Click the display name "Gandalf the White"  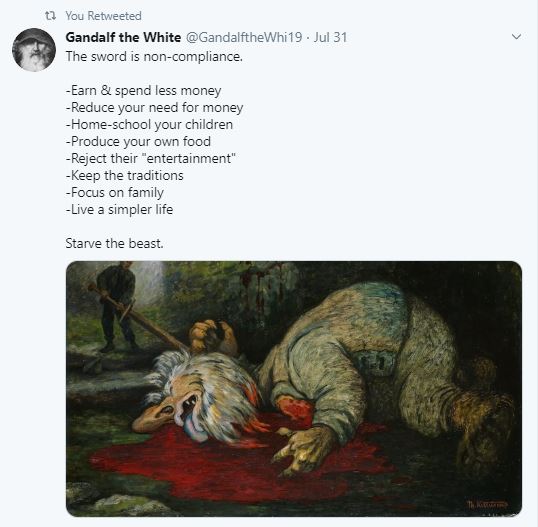click(x=123, y=37)
